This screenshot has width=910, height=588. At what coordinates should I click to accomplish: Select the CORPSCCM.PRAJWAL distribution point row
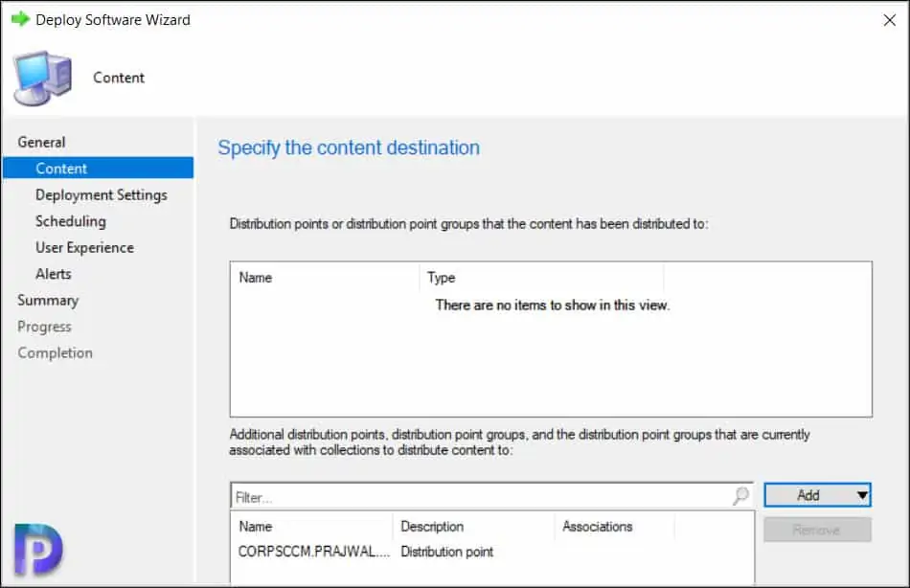[x=492, y=552]
